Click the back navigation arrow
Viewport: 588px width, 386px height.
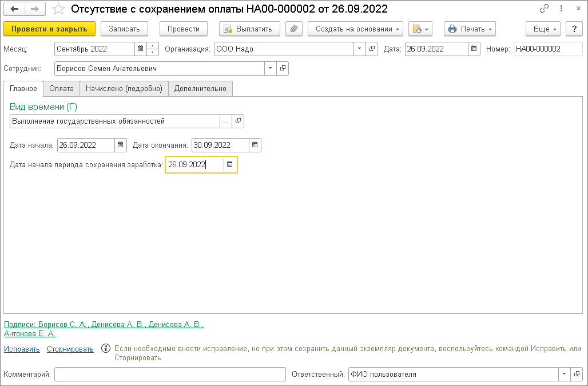coord(14,9)
